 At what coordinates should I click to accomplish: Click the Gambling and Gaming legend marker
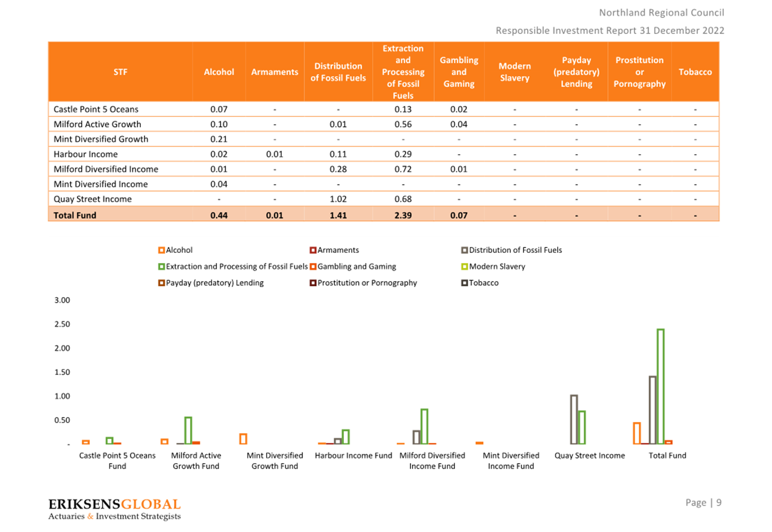(313, 267)
